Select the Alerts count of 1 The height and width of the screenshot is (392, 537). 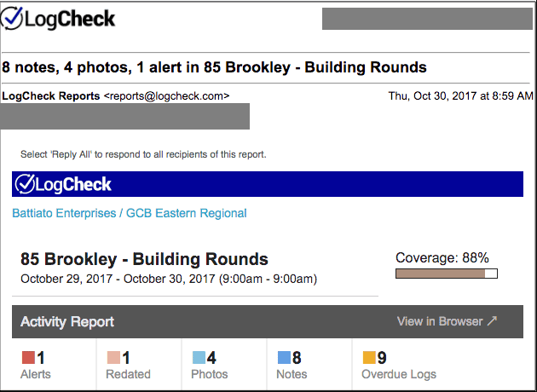tap(41, 358)
